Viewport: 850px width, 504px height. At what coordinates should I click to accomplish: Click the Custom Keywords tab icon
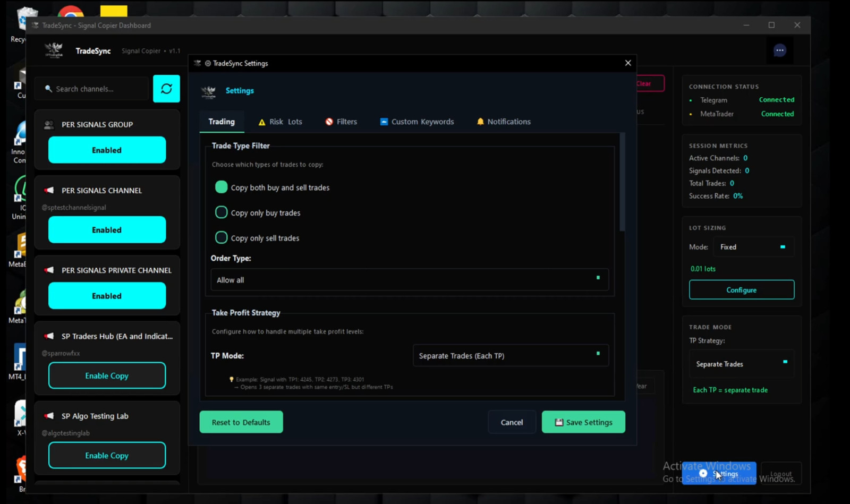click(384, 122)
